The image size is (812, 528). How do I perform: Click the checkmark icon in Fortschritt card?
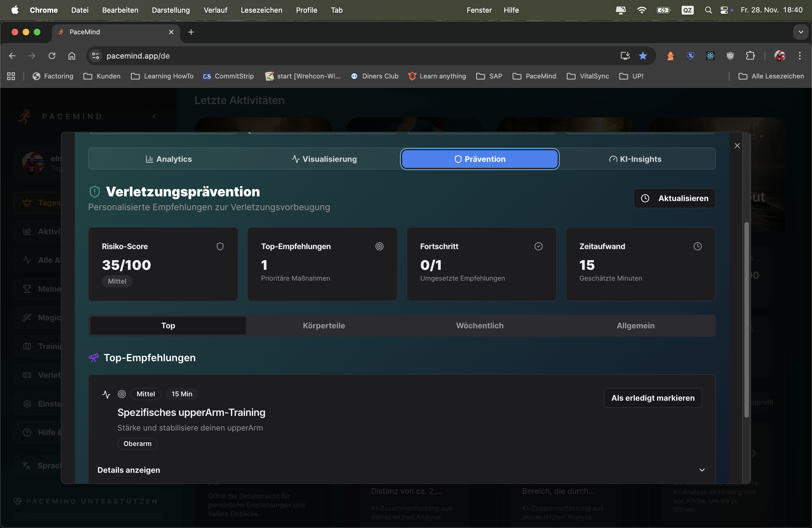538,246
